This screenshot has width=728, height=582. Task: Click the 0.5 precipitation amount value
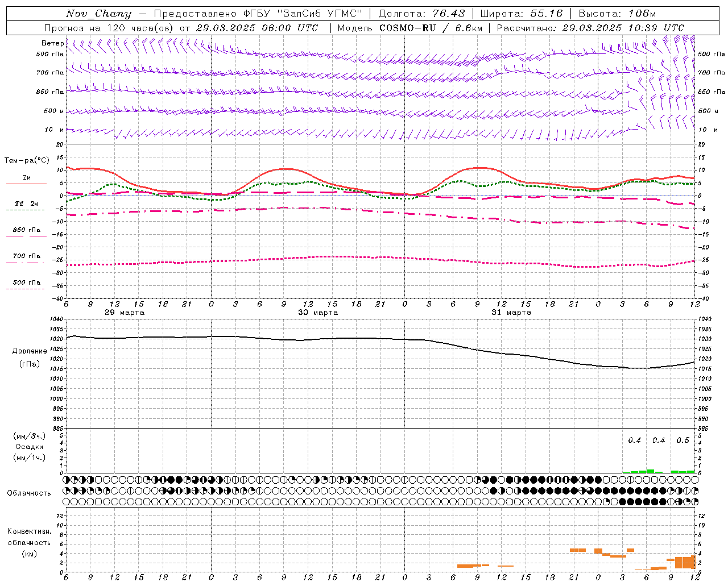click(x=682, y=440)
